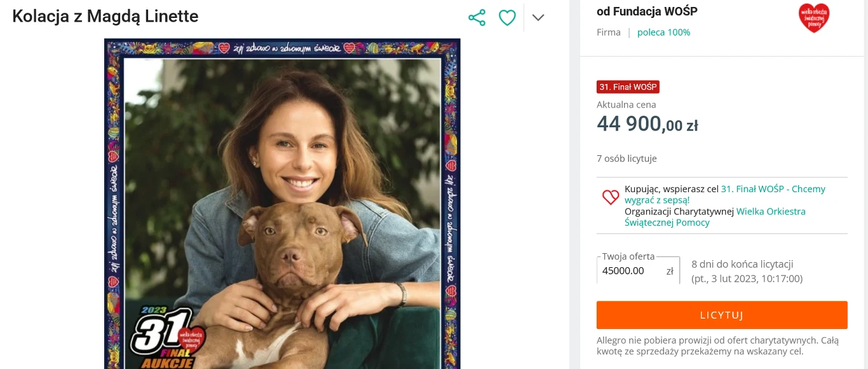
Task: Open seller 'od Fundacja WOŚP' profile
Action: click(647, 11)
